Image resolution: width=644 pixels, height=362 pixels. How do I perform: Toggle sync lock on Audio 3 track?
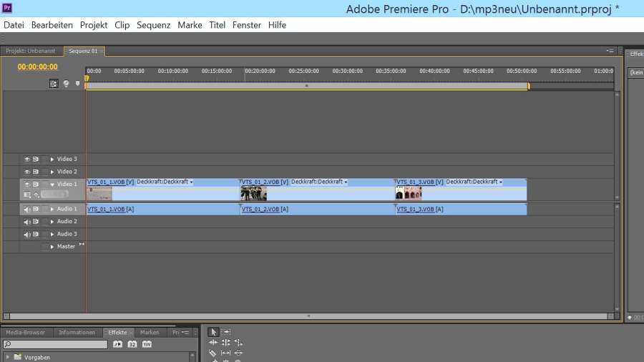tap(36, 235)
